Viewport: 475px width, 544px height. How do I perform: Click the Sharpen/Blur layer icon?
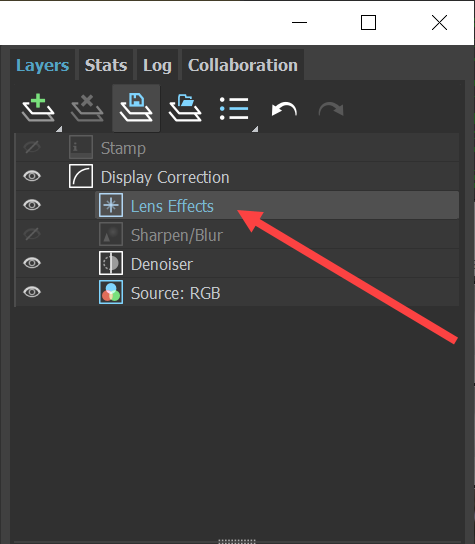[x=111, y=234]
